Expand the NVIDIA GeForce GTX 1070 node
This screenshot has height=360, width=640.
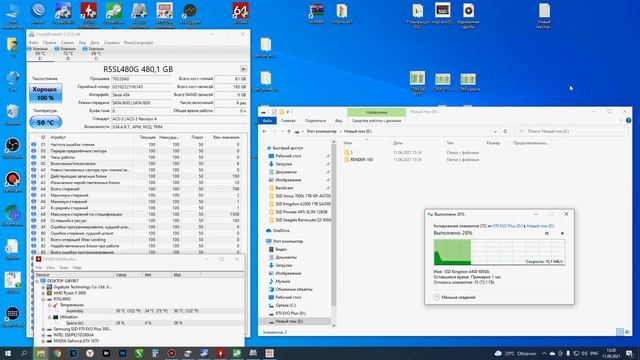point(43,341)
